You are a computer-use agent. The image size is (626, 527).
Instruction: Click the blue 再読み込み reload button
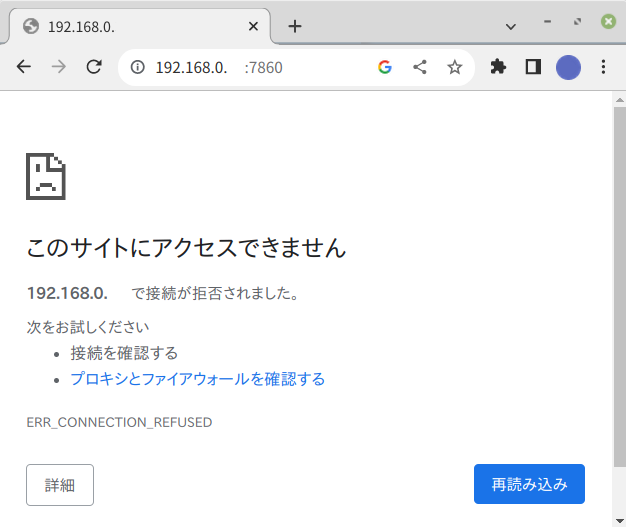coord(529,484)
